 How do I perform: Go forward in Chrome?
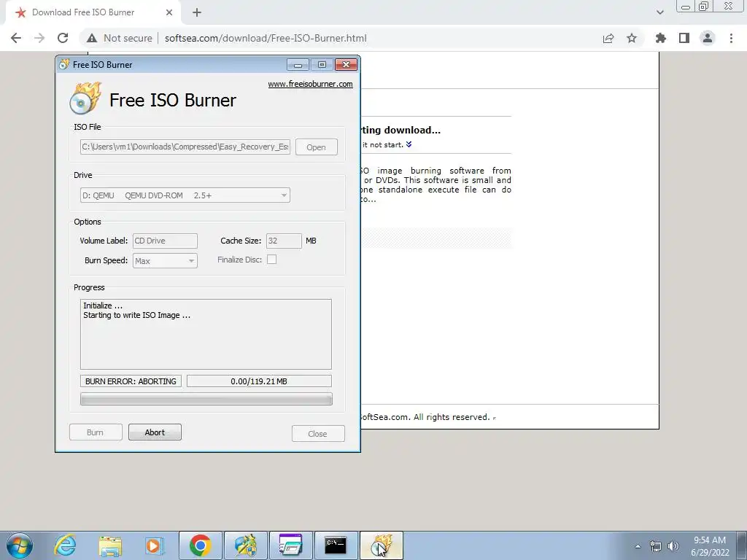(x=39, y=38)
